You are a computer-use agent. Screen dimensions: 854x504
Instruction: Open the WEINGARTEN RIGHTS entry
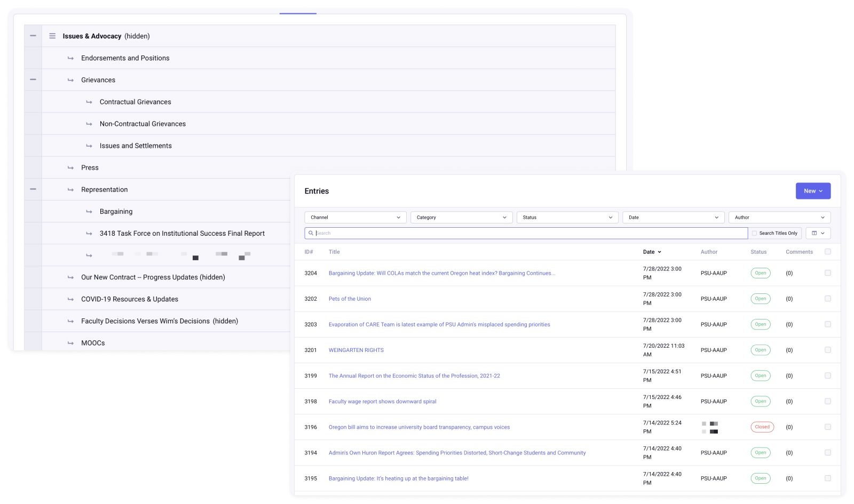click(356, 350)
